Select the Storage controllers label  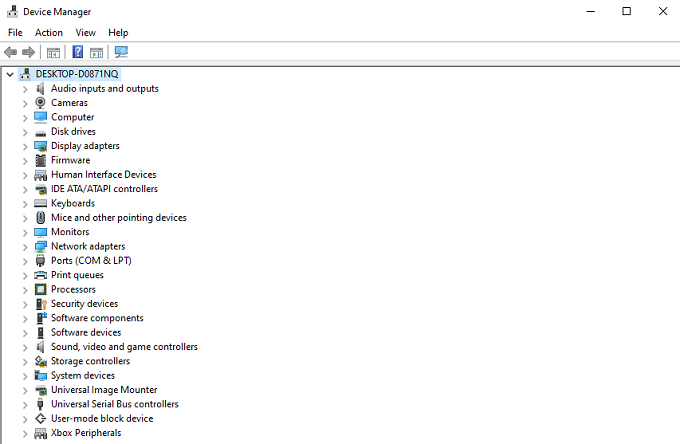point(90,361)
